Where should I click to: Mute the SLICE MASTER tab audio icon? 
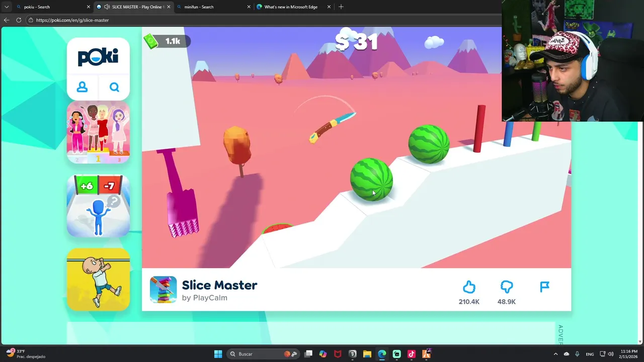coord(107,7)
